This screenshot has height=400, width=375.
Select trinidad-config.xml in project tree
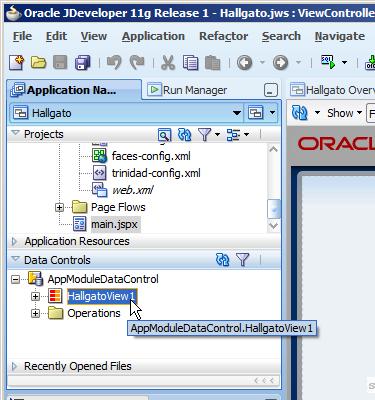click(x=156, y=173)
